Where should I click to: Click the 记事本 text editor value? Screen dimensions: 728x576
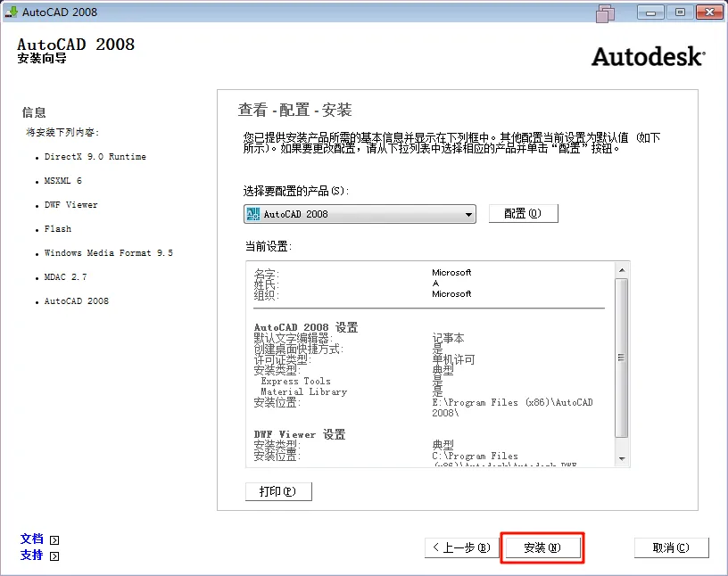tap(448, 338)
